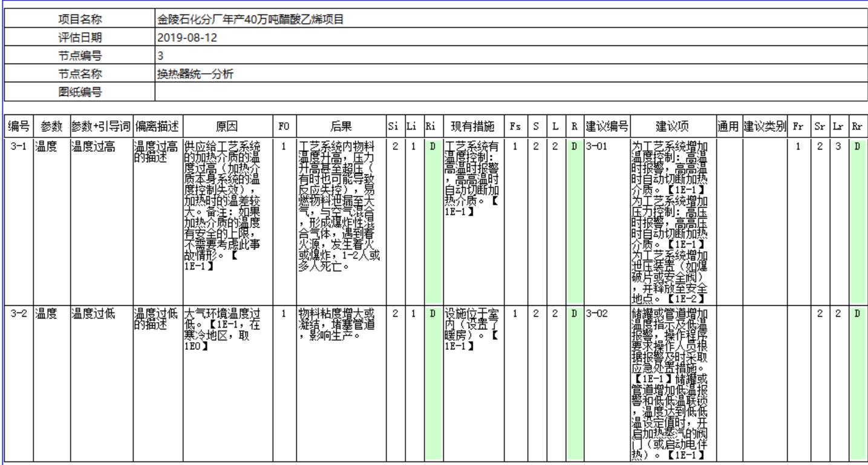This screenshot has height=465, width=868.
Task: Click consequence cell starting 工艺系统内物料温度升高
Action: click(x=340, y=222)
